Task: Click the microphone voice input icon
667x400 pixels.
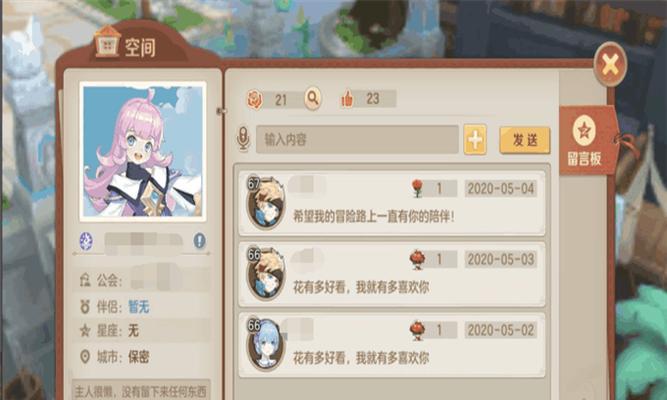Action: 243,138
